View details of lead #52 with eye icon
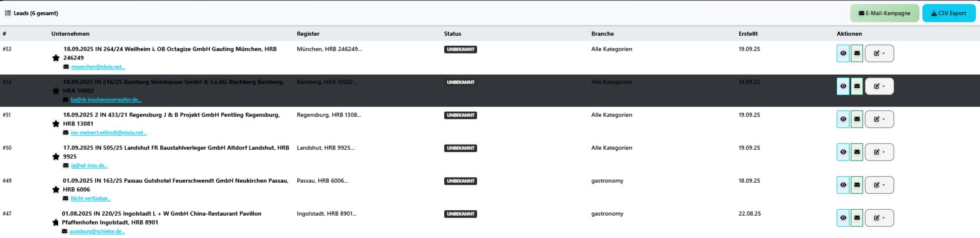This screenshot has width=980, height=238. 843,86
